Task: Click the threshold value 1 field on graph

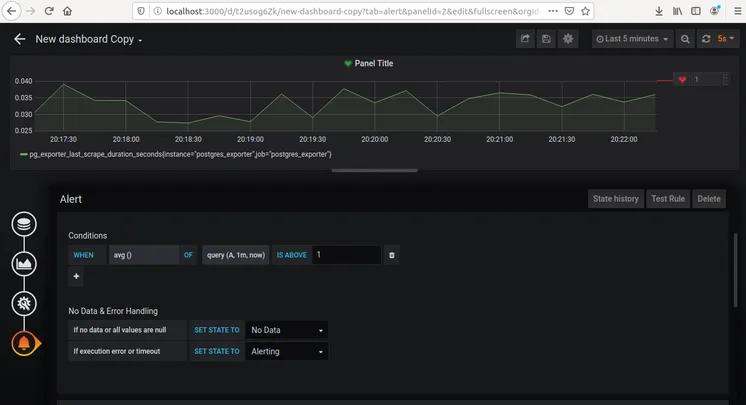Action: tap(706, 79)
